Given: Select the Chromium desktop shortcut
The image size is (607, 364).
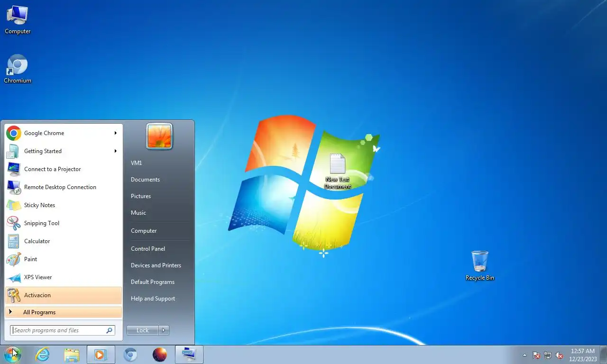Looking at the screenshot, I should [18, 69].
